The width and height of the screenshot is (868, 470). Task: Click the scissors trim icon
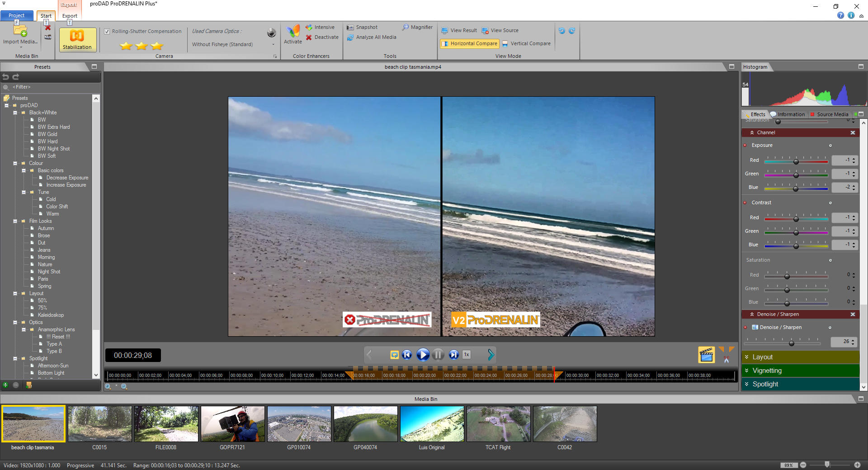726,360
